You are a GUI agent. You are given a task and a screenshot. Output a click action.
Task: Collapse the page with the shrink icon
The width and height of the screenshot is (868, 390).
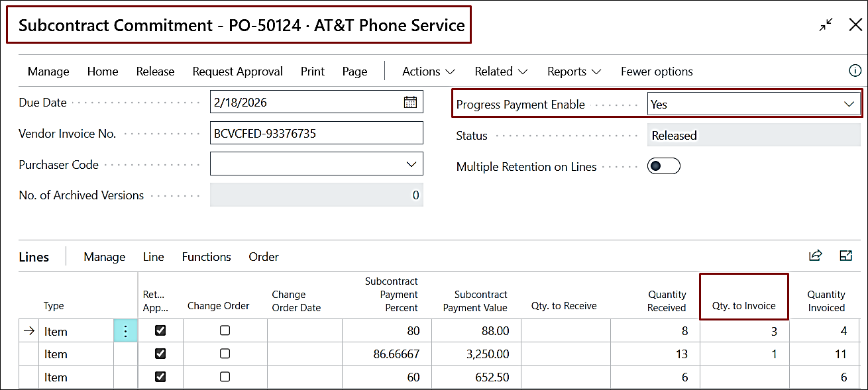[826, 25]
